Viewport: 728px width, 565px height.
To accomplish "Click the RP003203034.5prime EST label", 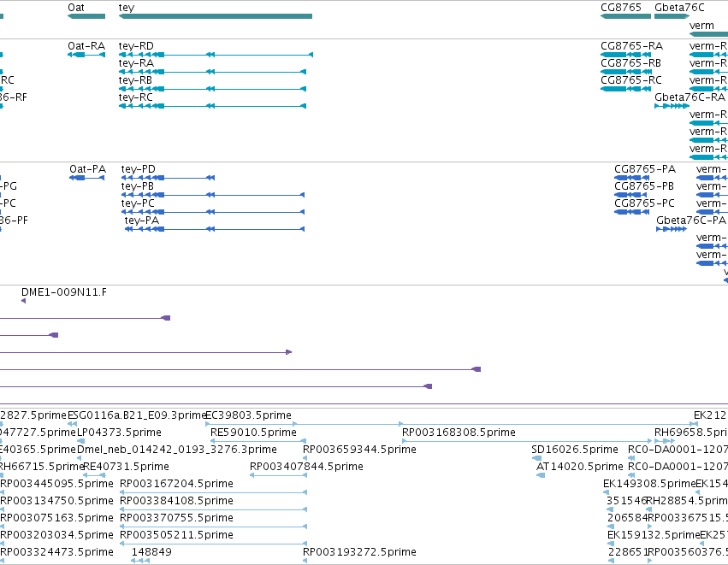I will (x=56, y=535).
